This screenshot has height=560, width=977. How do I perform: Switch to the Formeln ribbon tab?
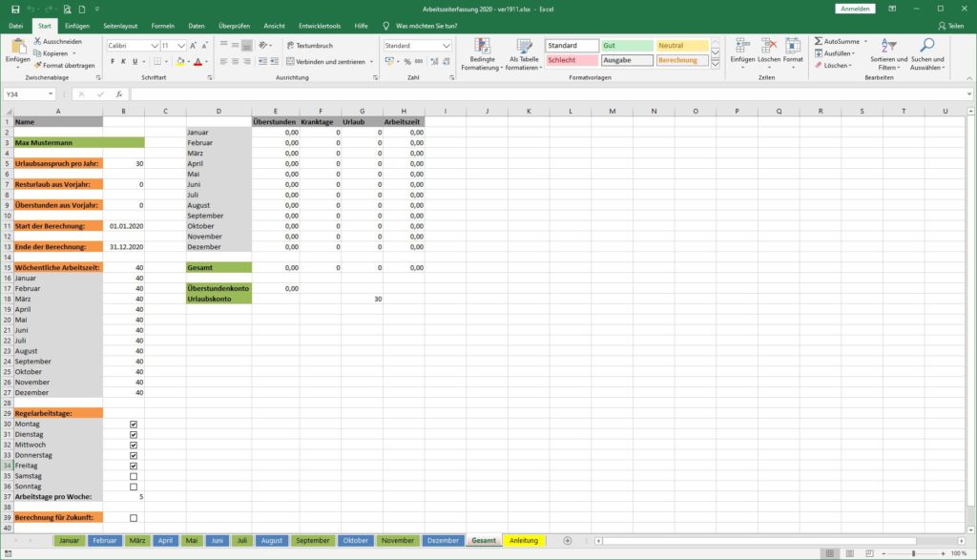pos(162,26)
